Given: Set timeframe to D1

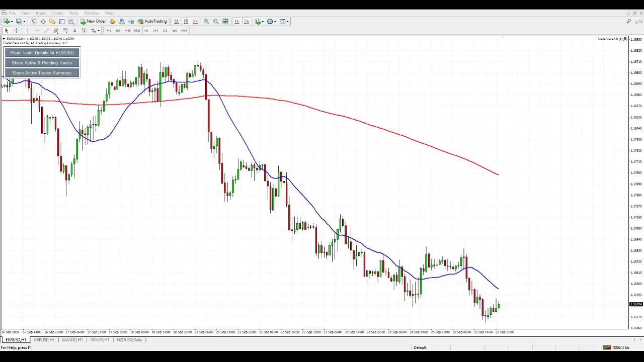Looking at the screenshot, I should (165, 31).
